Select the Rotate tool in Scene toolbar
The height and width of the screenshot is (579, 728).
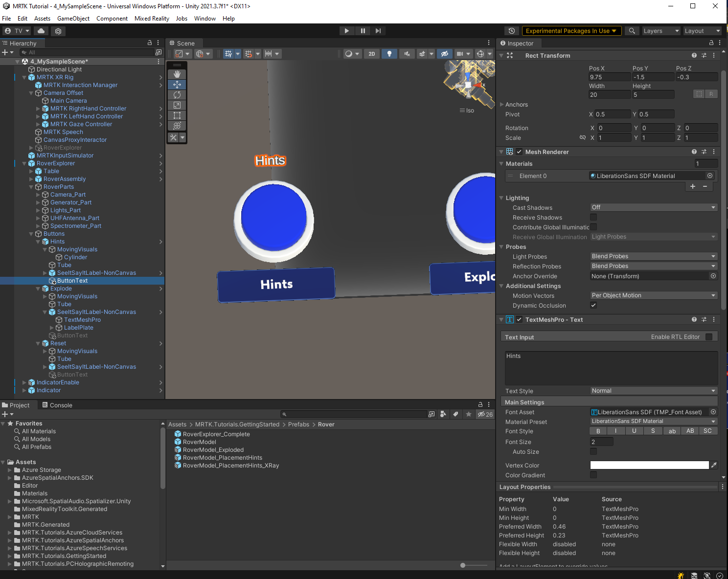[x=177, y=95]
